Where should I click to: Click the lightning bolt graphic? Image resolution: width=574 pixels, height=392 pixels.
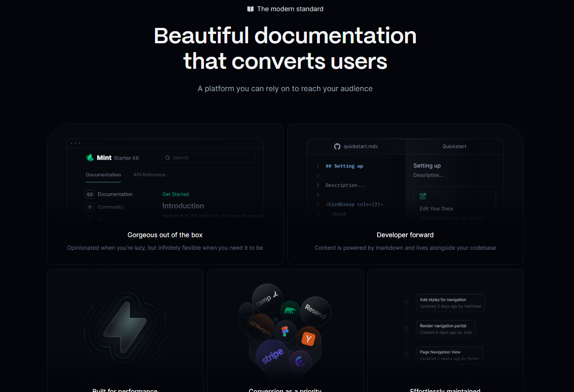click(x=125, y=327)
